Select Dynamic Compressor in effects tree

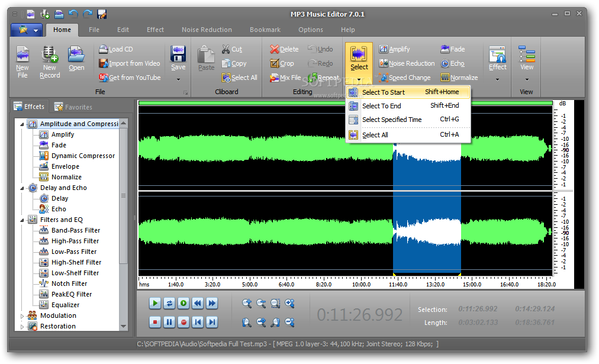pyautogui.click(x=83, y=156)
